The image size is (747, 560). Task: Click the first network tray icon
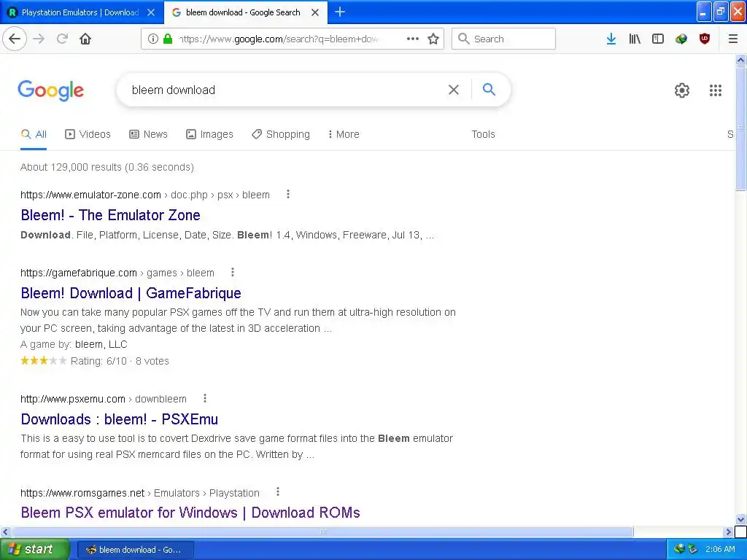click(x=679, y=549)
